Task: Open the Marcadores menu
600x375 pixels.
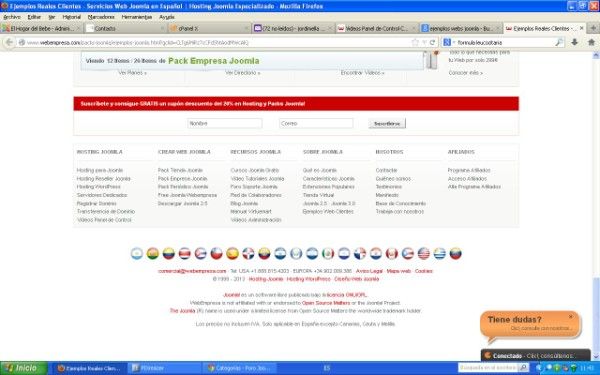Action: click(101, 17)
